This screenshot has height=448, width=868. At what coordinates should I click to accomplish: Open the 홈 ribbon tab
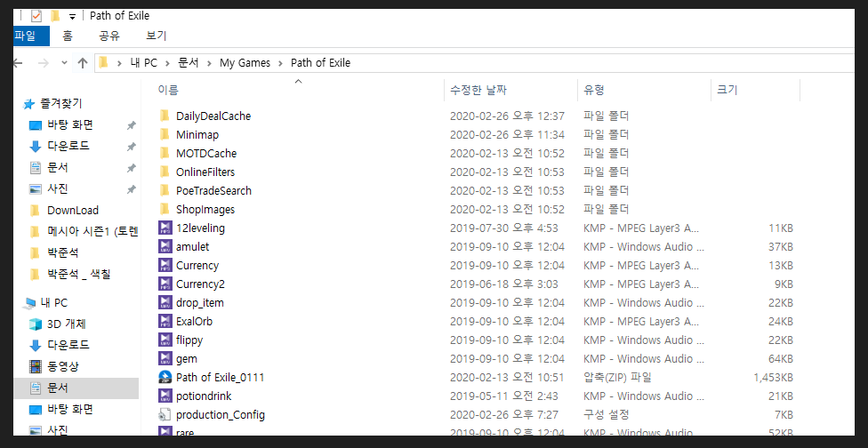tap(68, 36)
